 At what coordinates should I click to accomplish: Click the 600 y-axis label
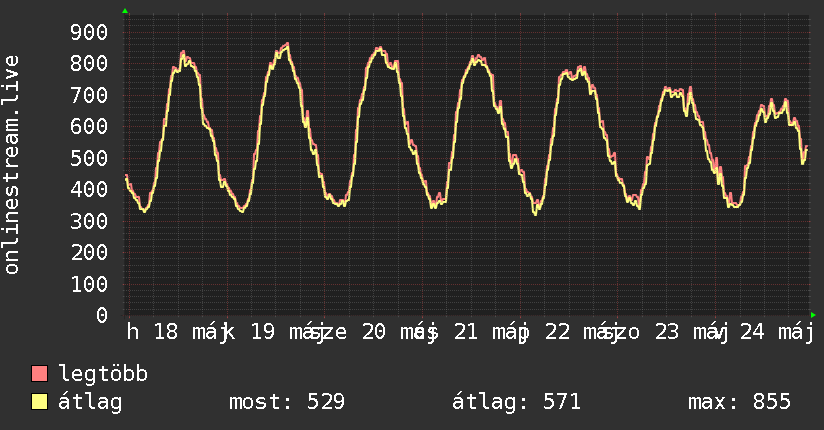tap(89, 127)
